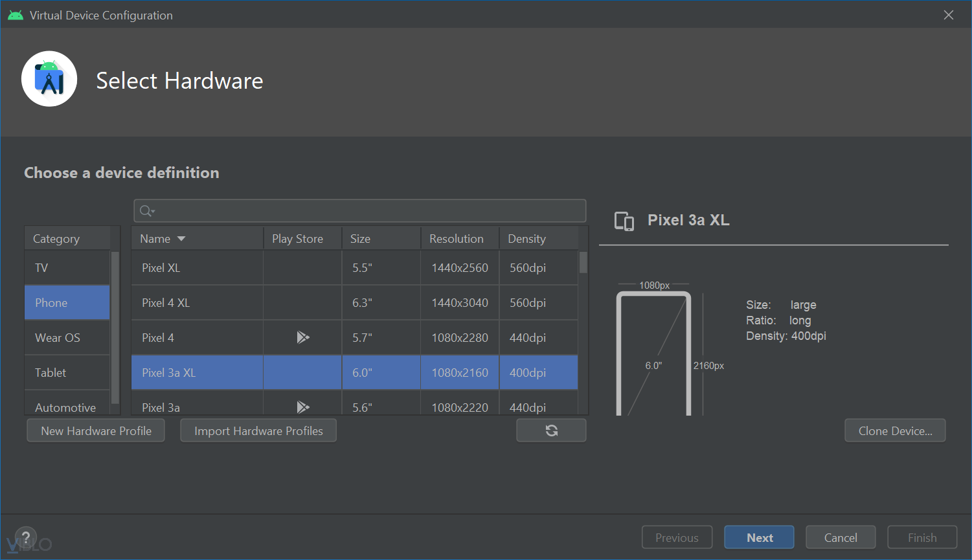Sort devices using the Name column arrow
972x560 pixels.
point(181,239)
